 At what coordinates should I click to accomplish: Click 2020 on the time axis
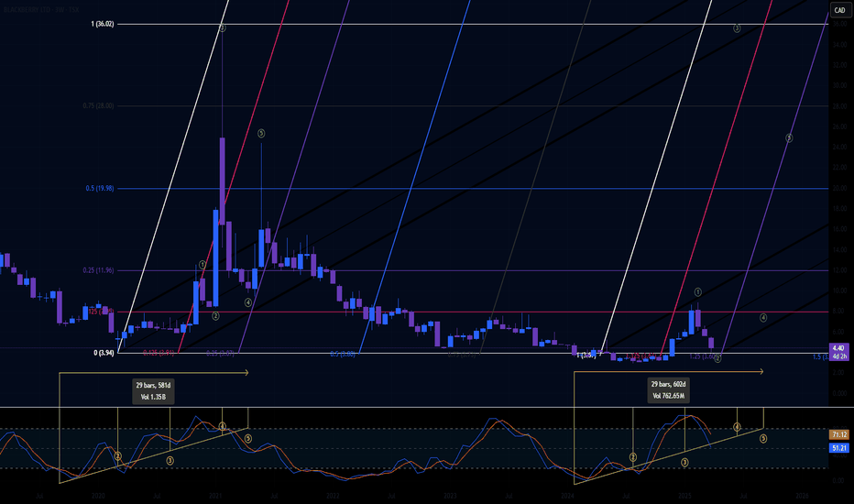pos(98,496)
